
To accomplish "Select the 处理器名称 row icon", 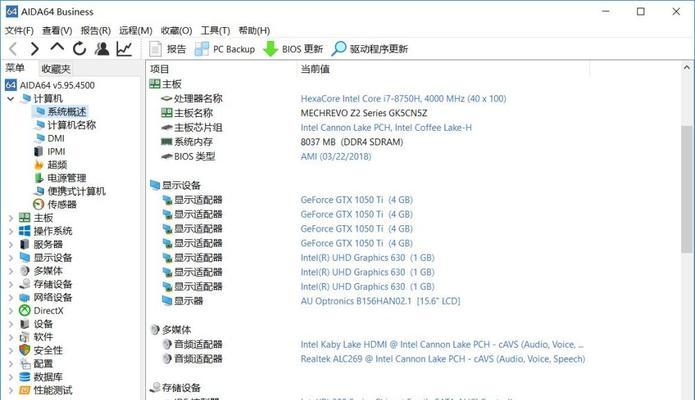I will (166, 98).
